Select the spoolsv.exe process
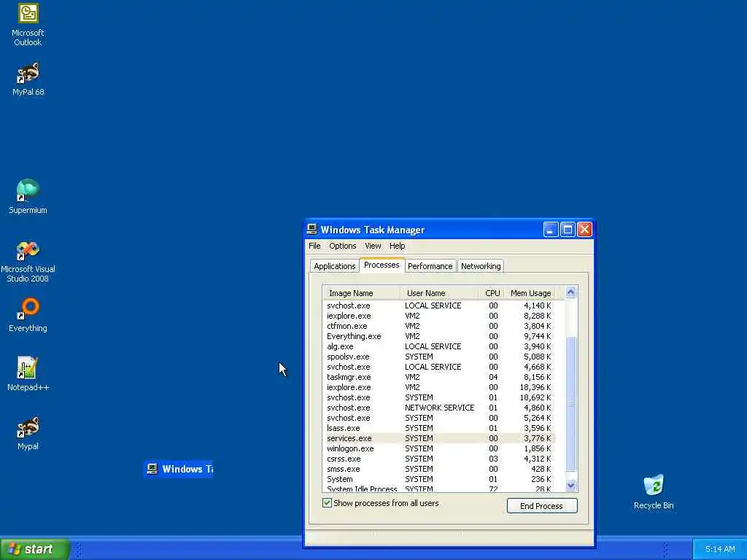Image resolution: width=747 pixels, height=560 pixels. [x=438, y=357]
